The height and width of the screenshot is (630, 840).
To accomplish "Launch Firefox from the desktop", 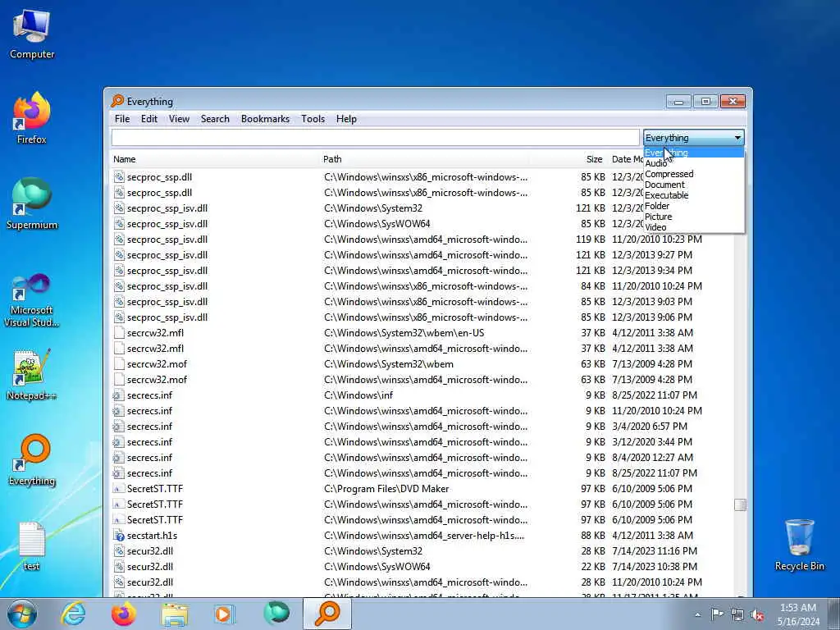I will [32, 118].
